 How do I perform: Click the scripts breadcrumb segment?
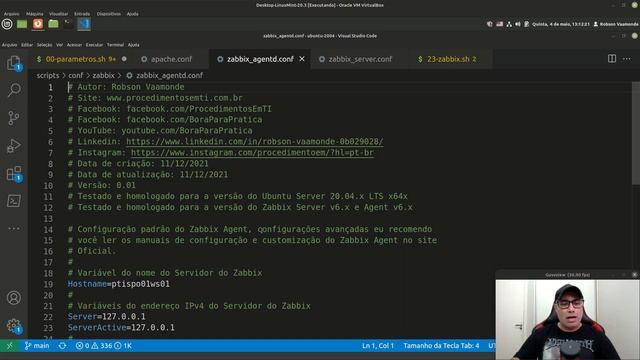48,76
